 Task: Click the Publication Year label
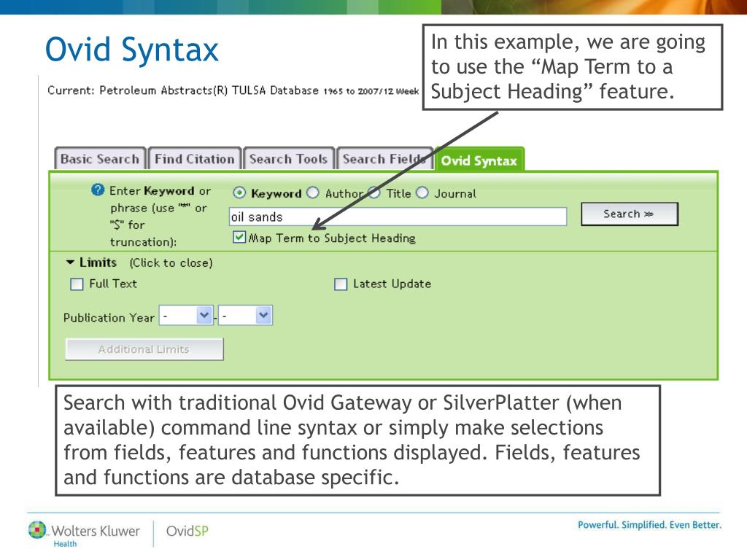[109, 318]
